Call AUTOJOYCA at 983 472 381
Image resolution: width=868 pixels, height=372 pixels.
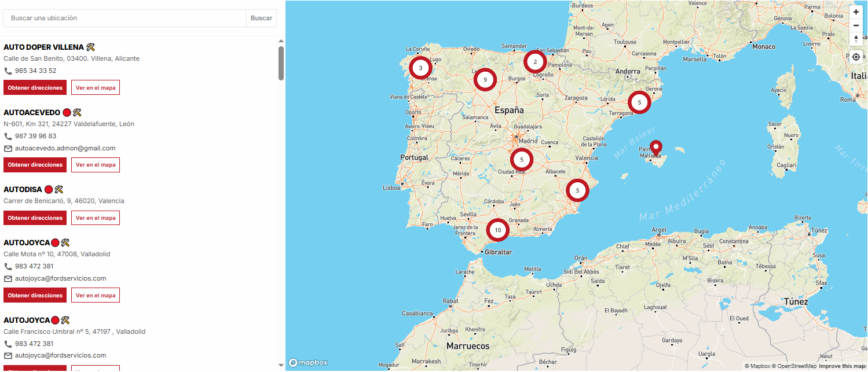pyautogui.click(x=34, y=267)
